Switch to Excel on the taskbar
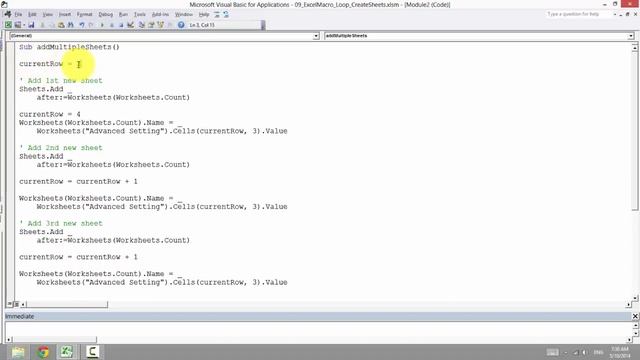Screen dimensions: 640x360 (67, 352)
